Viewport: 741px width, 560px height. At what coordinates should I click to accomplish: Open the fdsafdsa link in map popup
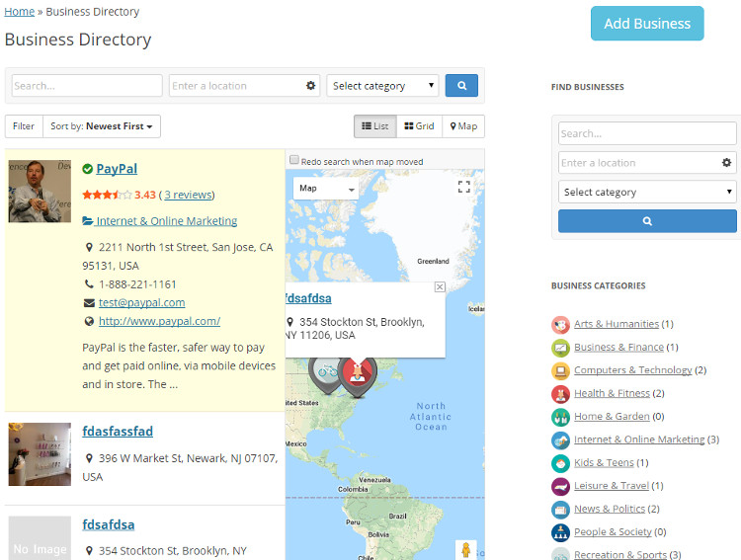pyautogui.click(x=309, y=298)
